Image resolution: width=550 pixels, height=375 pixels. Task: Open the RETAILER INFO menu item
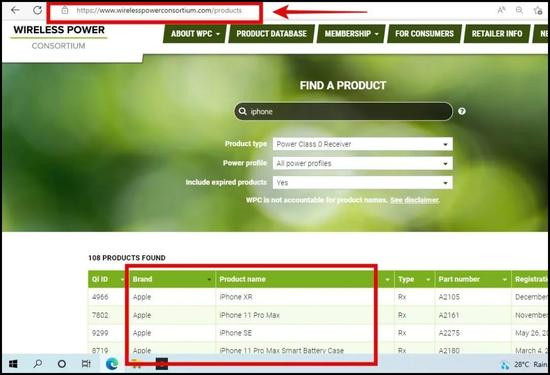click(497, 34)
